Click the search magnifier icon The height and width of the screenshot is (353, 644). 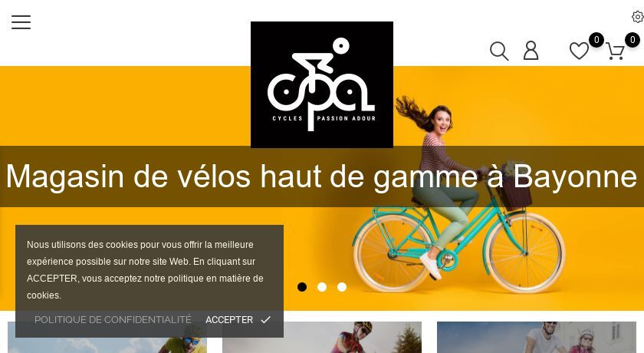499,51
